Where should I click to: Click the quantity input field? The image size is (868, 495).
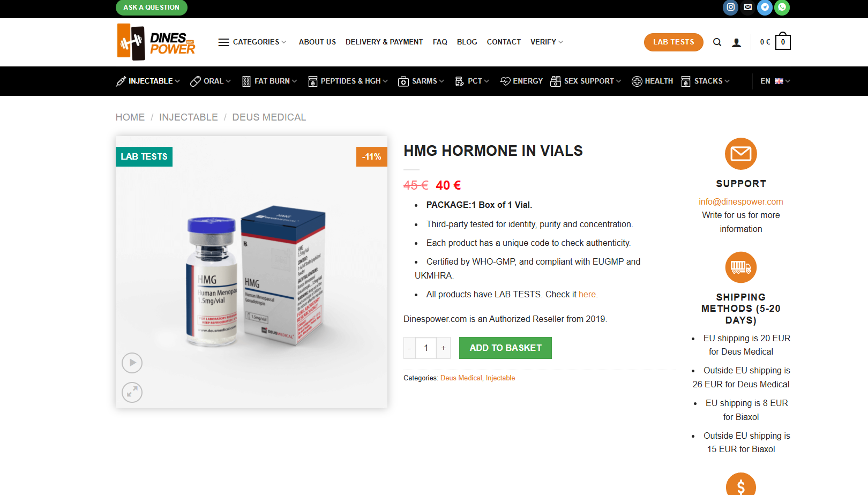click(x=426, y=348)
